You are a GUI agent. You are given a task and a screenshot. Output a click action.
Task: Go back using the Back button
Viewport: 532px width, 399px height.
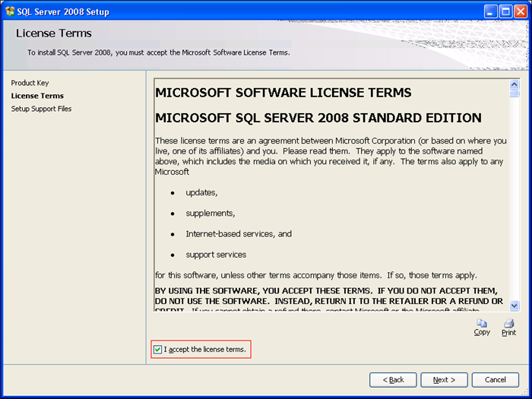click(392, 379)
